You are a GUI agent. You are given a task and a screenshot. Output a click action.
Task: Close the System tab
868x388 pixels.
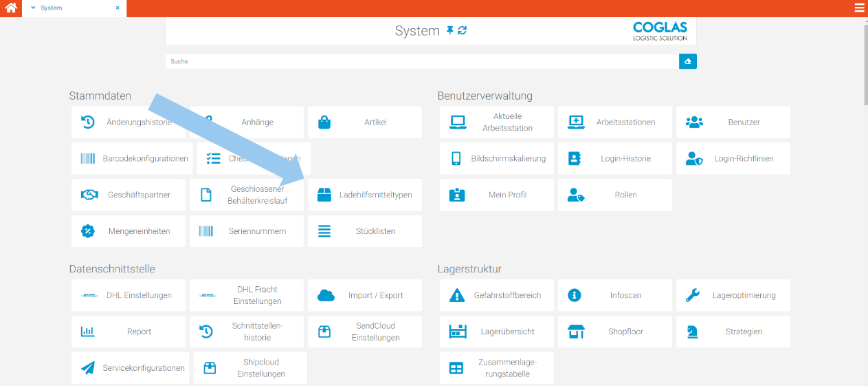[x=118, y=8]
